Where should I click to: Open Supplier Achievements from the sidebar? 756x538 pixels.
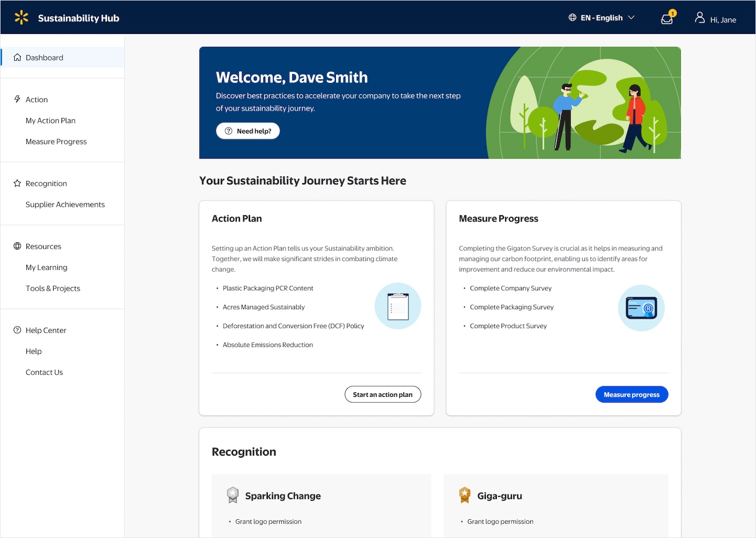[x=65, y=204]
